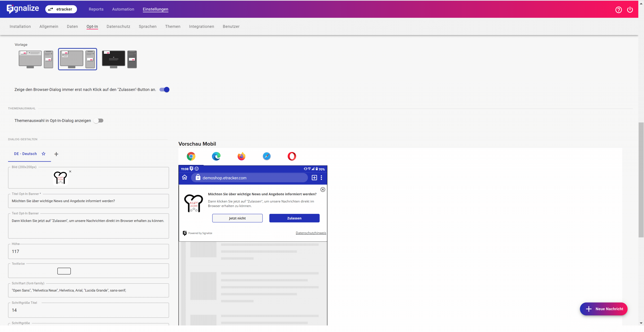Click lock icon in preview address bar
The height and width of the screenshot is (332, 644).
coord(198,177)
